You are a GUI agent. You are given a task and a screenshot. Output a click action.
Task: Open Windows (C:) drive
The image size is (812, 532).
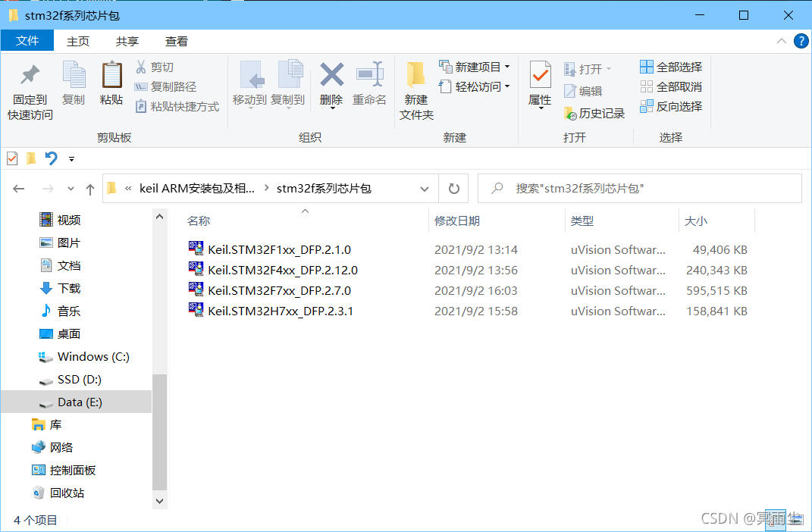(x=84, y=357)
